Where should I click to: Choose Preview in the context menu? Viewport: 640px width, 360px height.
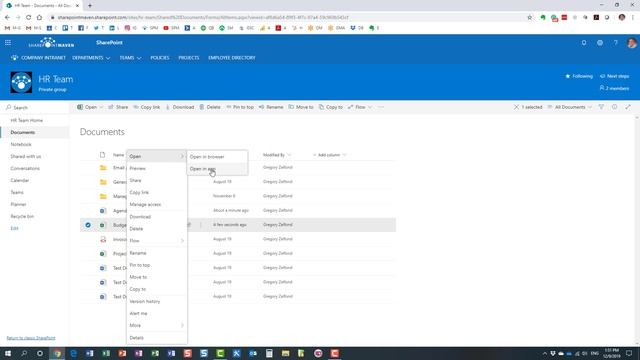tap(157, 169)
